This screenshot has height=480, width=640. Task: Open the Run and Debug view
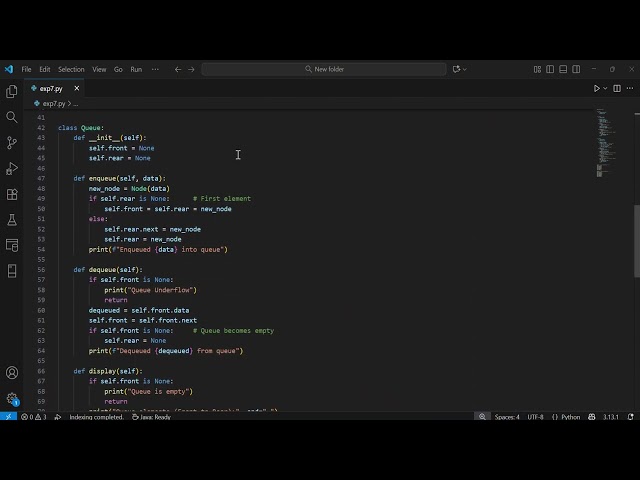(x=12, y=168)
